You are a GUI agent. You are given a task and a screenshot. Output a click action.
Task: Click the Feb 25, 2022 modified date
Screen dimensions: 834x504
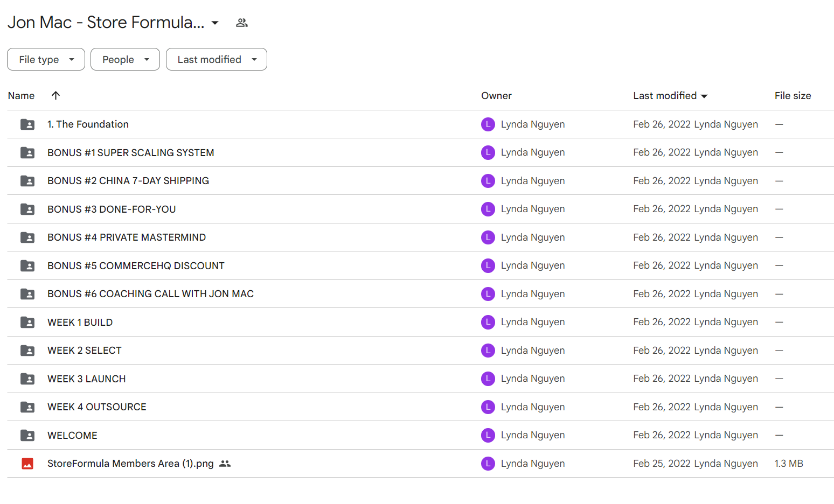pyautogui.click(x=662, y=464)
